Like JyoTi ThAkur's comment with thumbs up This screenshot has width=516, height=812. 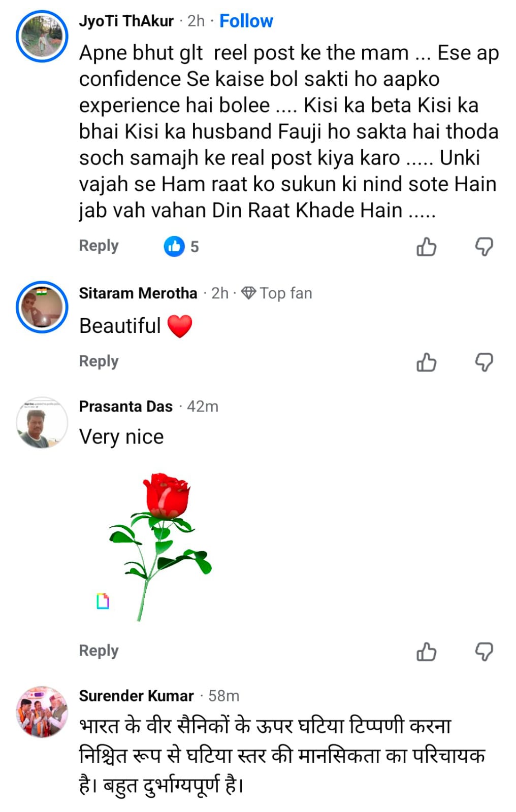click(x=426, y=247)
